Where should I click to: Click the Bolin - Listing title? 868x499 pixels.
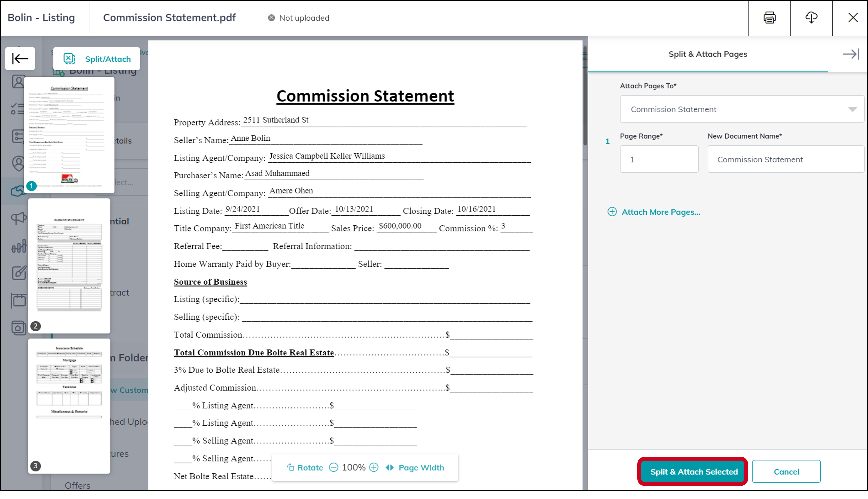click(41, 18)
